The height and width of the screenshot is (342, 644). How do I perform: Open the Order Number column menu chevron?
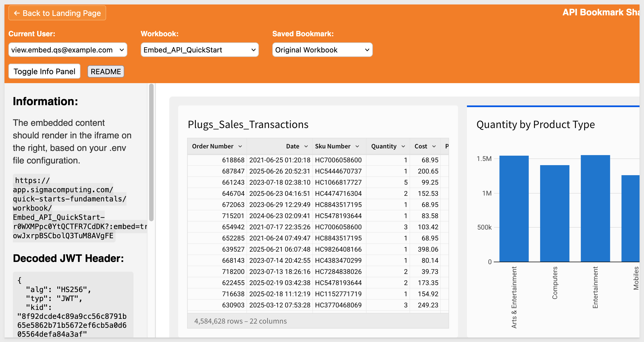coord(240,146)
